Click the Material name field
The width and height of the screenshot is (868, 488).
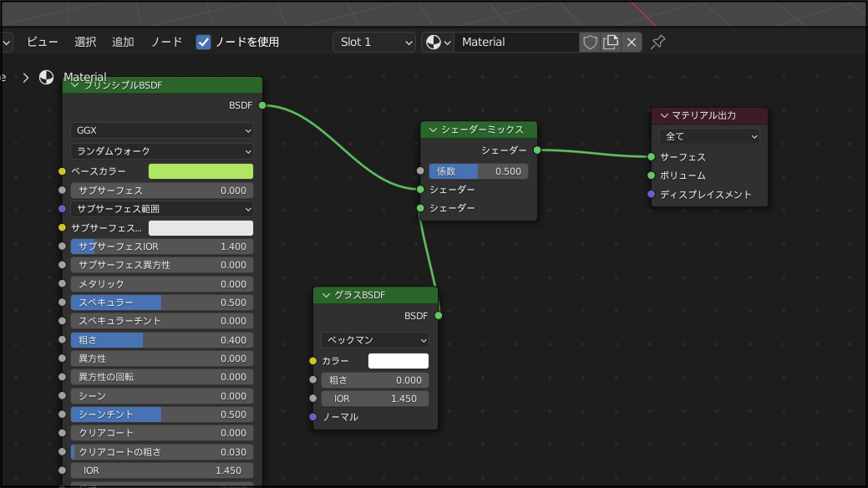tap(516, 42)
